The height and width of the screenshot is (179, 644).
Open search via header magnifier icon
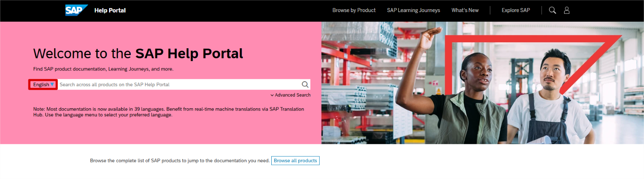[552, 10]
